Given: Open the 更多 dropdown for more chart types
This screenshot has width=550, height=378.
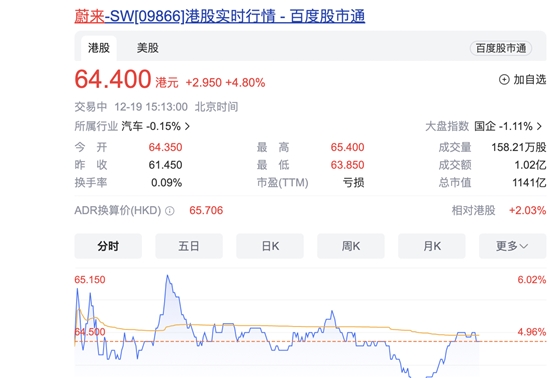Looking at the screenshot, I should [512, 246].
